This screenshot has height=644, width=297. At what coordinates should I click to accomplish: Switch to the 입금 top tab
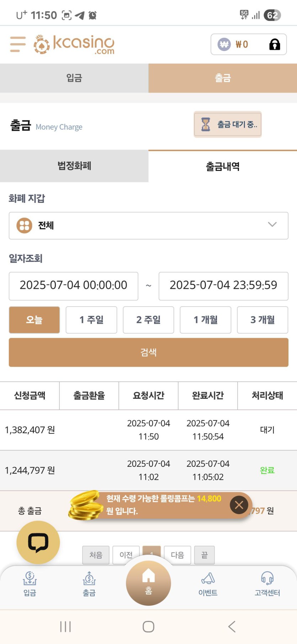point(74,78)
